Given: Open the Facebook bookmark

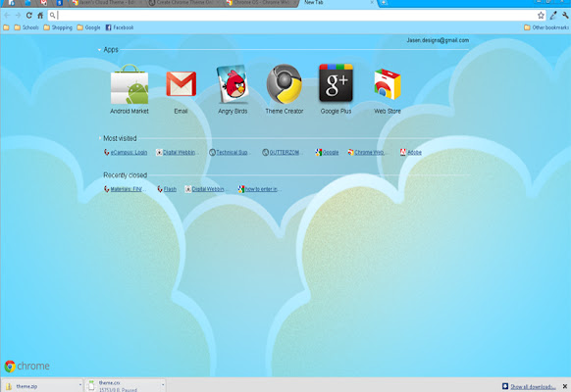Looking at the screenshot, I should (x=120, y=27).
